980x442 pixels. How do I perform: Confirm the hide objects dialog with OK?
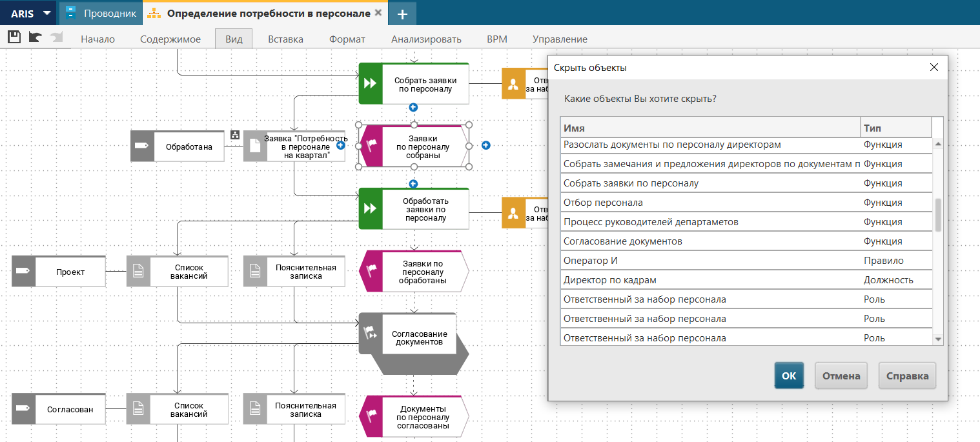789,376
